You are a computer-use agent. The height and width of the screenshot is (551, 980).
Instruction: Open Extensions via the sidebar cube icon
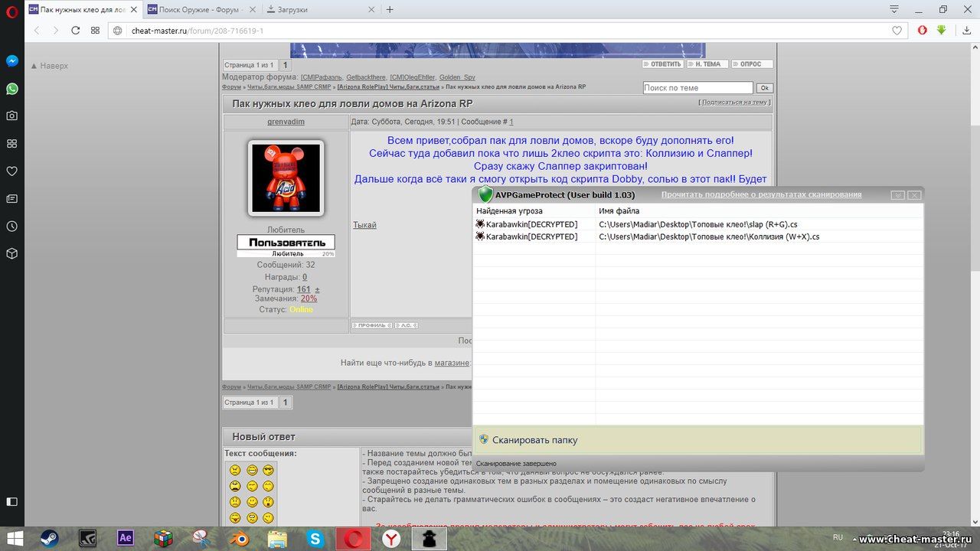click(12, 253)
